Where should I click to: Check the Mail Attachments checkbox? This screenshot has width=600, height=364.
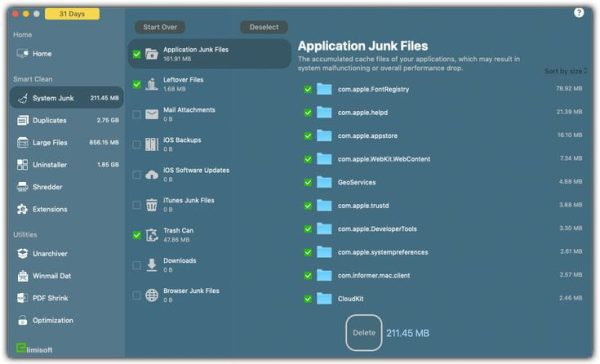point(137,114)
